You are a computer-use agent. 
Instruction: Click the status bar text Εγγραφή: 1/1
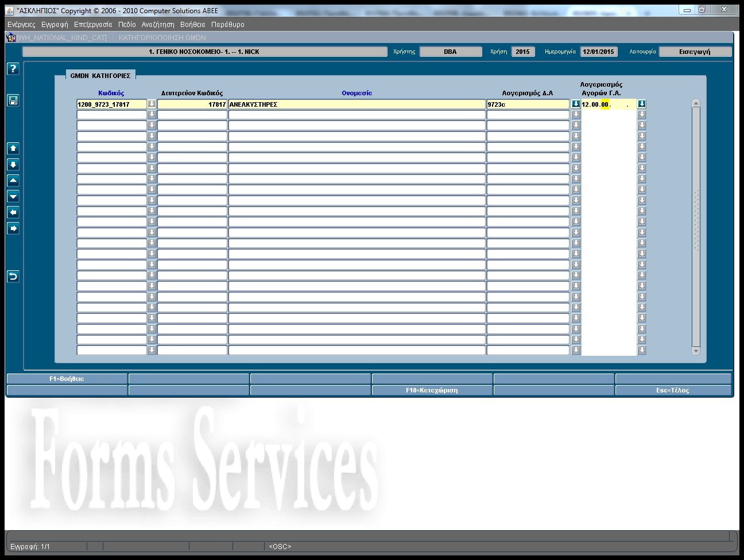pos(30,547)
